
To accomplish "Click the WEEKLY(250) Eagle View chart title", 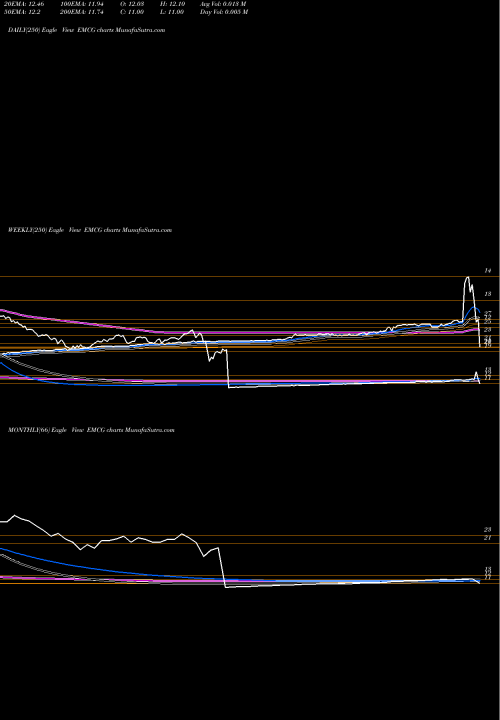I will pyautogui.click(x=90, y=230).
